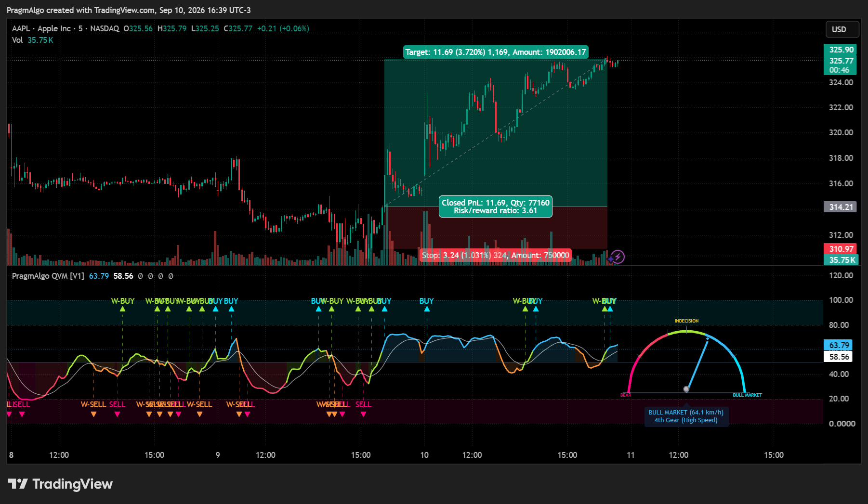Click date label 10 on the time axis
Viewport: 868px width, 504px height.
click(424, 455)
